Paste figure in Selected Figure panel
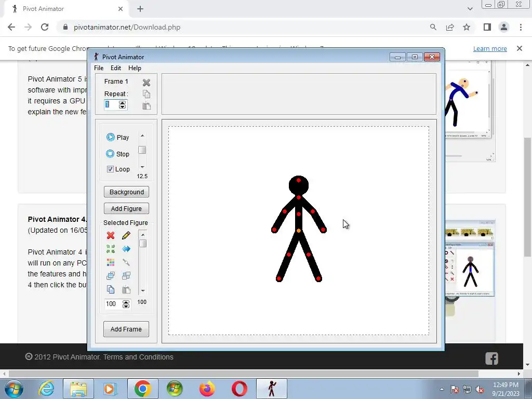Viewport: 532px width, 399px height. [x=126, y=289]
